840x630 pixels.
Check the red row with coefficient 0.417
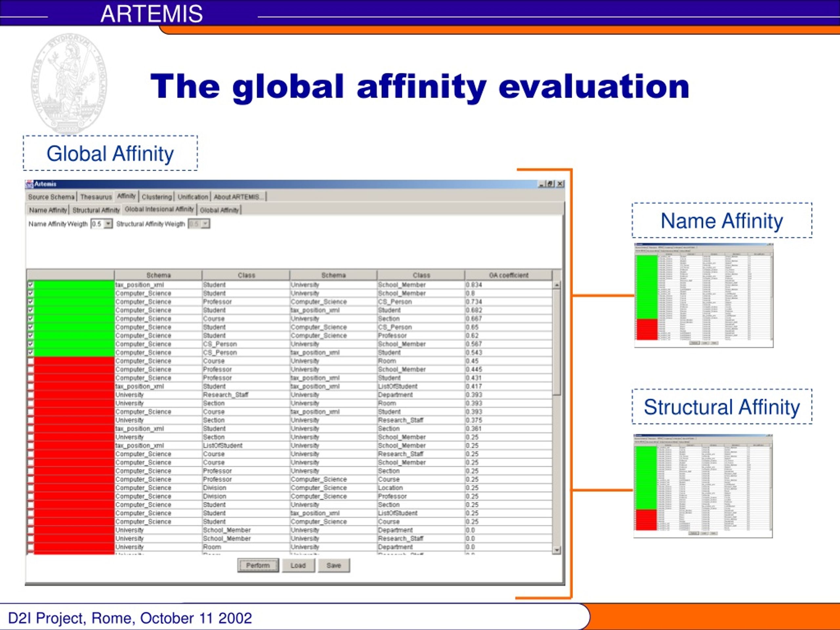click(x=31, y=386)
